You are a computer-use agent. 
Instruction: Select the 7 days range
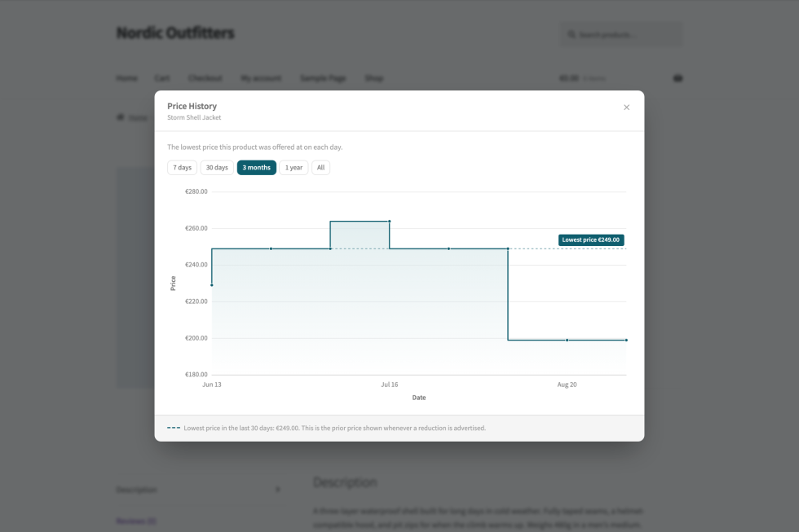tap(182, 168)
